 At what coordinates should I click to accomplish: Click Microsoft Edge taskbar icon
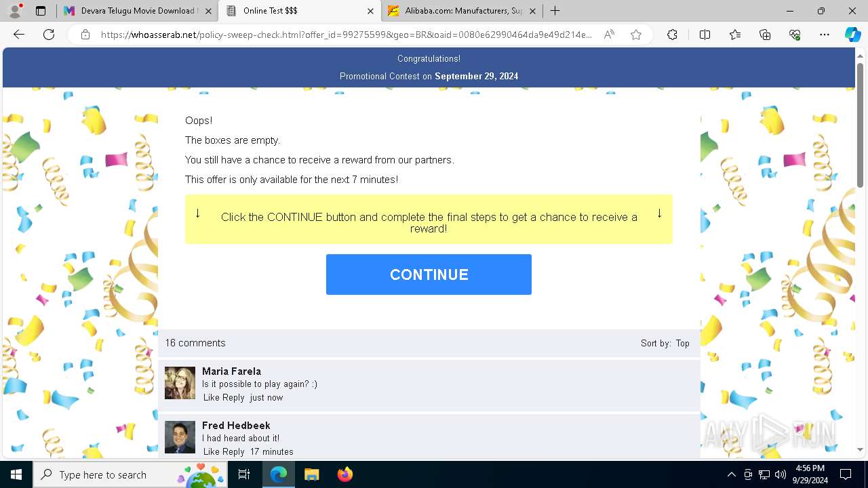pos(279,474)
